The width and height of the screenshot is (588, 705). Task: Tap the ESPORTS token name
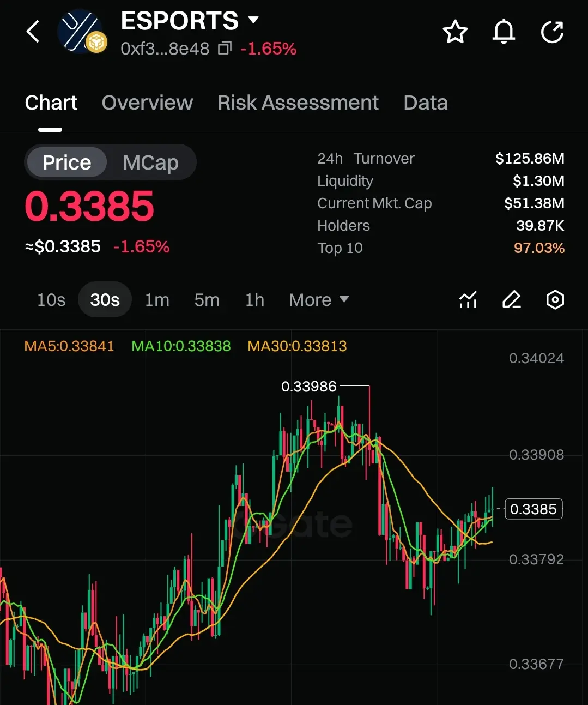179,21
